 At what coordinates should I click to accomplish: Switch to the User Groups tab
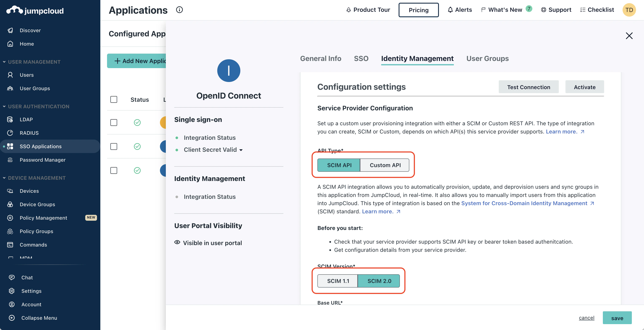coord(487,59)
